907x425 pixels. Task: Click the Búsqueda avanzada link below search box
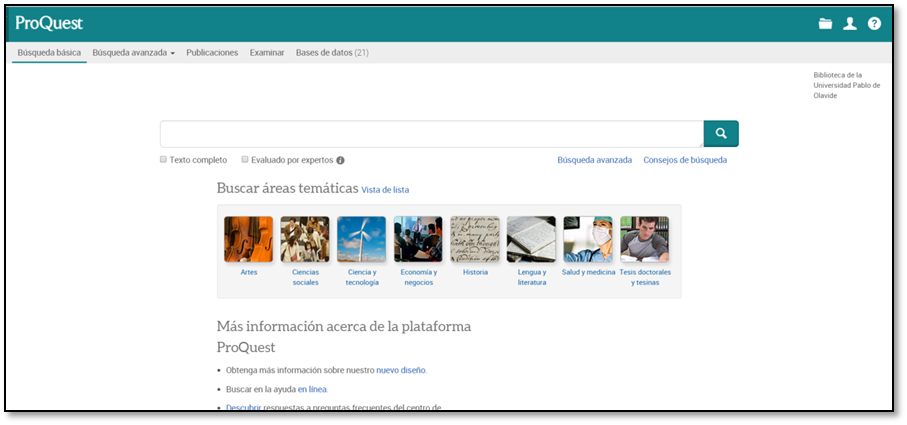595,160
